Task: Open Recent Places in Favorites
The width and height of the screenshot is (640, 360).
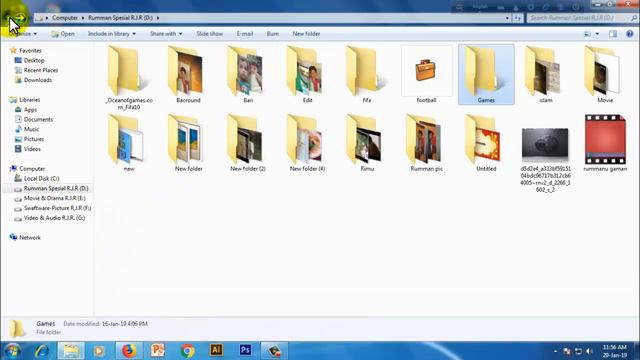Action: tap(41, 70)
